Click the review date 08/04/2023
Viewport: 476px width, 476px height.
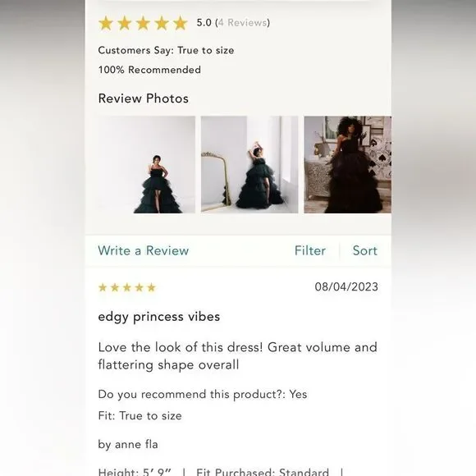pos(346,287)
